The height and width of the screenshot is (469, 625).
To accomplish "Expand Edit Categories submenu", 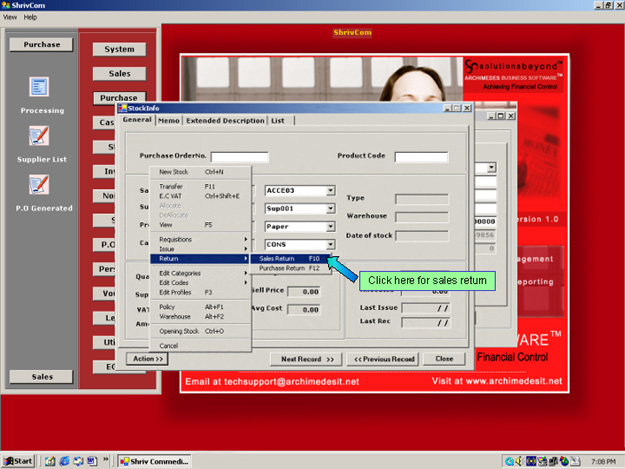I will (200, 273).
